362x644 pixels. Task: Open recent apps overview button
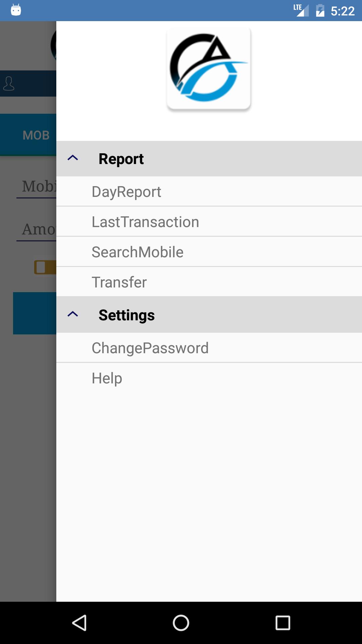(283, 623)
